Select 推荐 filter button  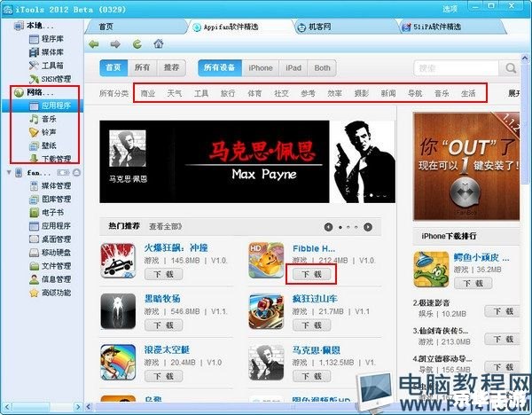coord(171,68)
